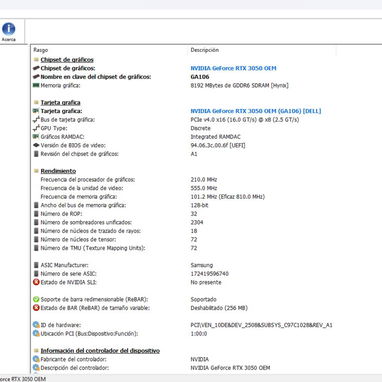
Task: Click the status bar RTX 3050 OEM text
Action: 23,379
